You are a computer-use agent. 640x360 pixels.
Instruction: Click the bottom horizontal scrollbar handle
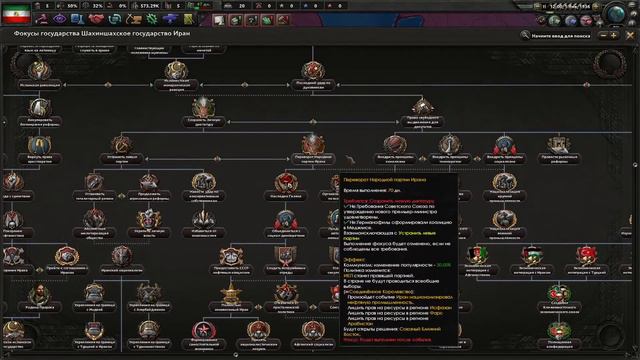[x=236, y=355]
